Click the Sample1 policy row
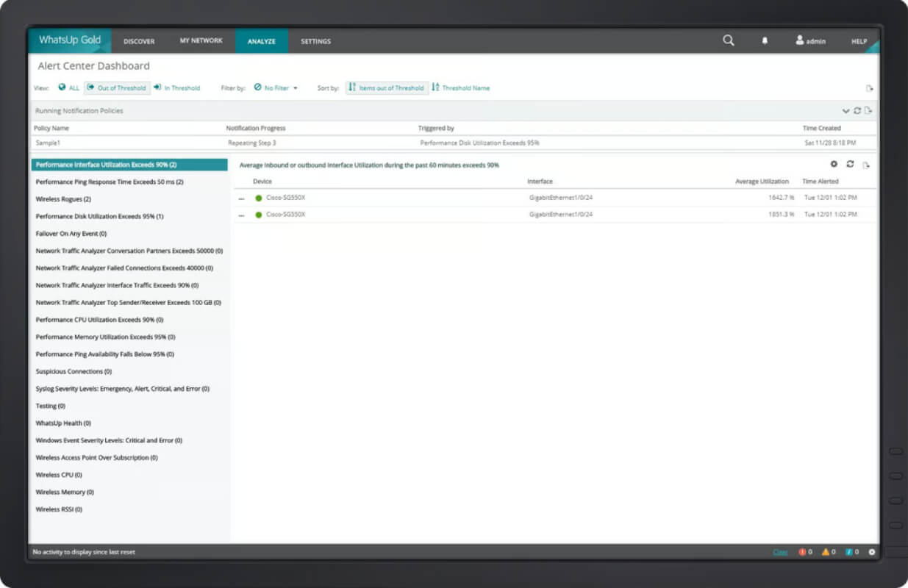The height and width of the screenshot is (588, 908). click(454, 143)
